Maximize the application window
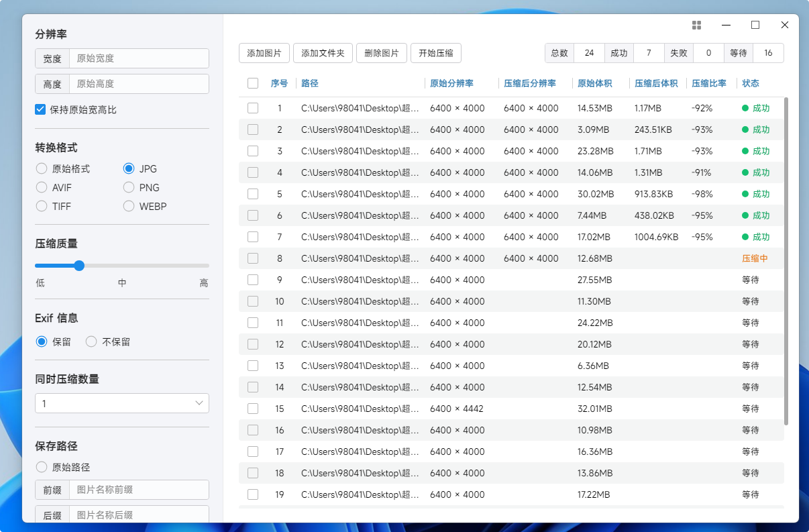This screenshot has width=809, height=532. [755, 25]
